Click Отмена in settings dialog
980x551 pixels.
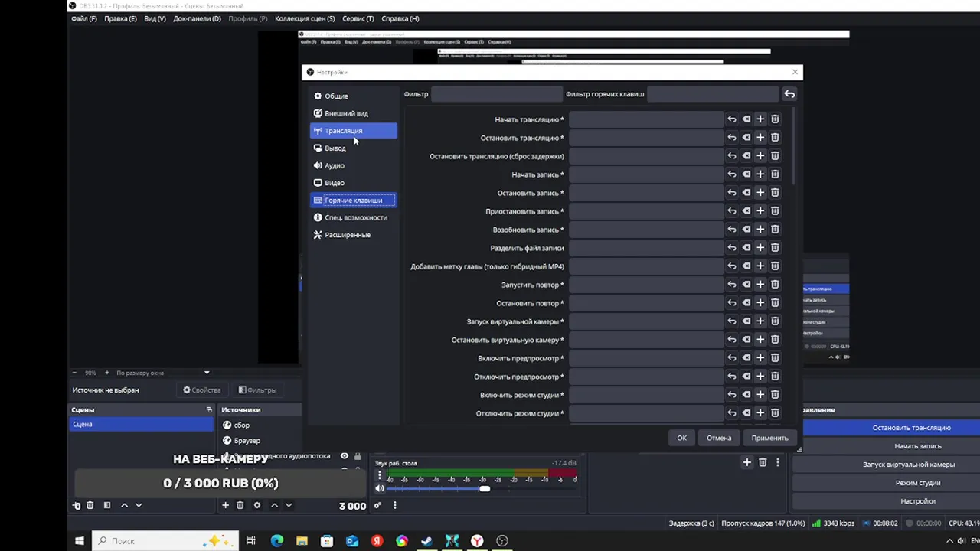pyautogui.click(x=719, y=438)
